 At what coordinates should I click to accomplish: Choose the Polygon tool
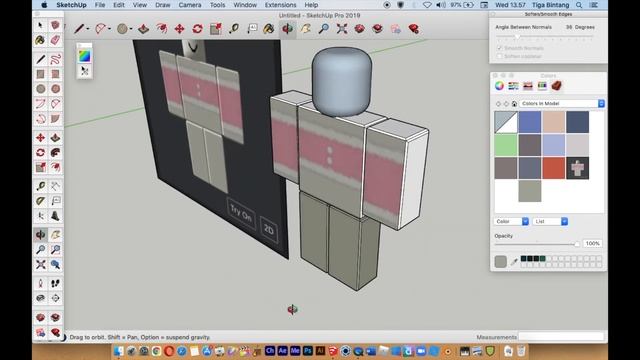(x=56, y=89)
